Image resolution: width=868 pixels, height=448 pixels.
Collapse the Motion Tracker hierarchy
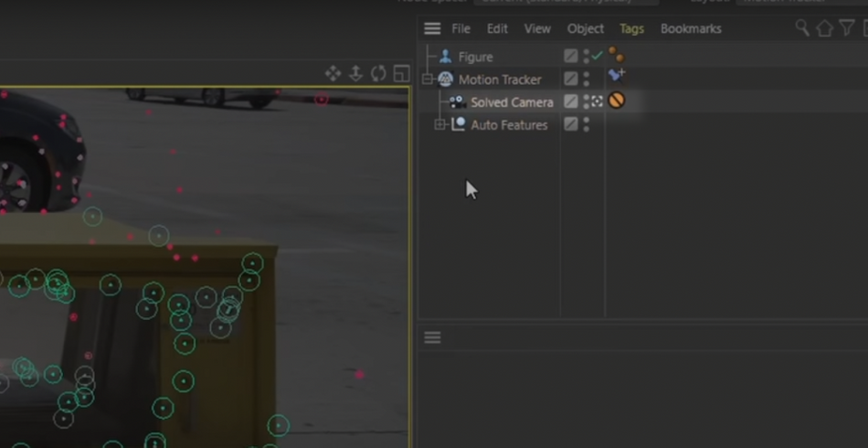427,80
